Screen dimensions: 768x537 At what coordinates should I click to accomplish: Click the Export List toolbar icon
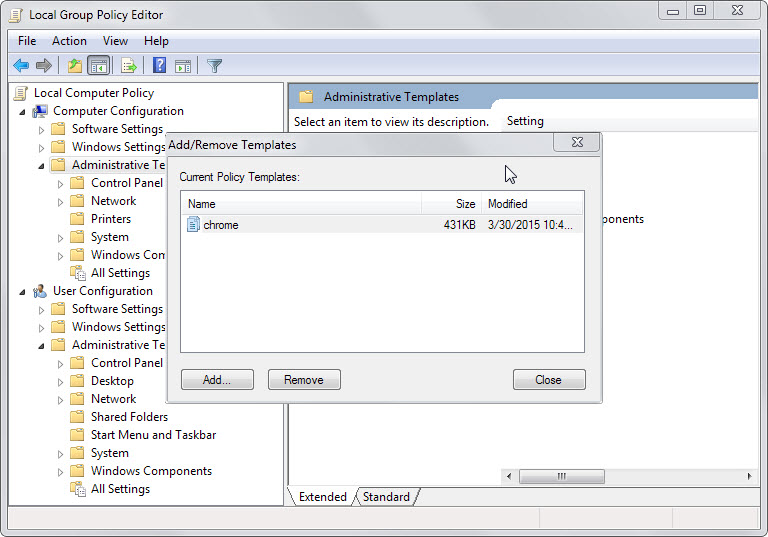pos(128,65)
